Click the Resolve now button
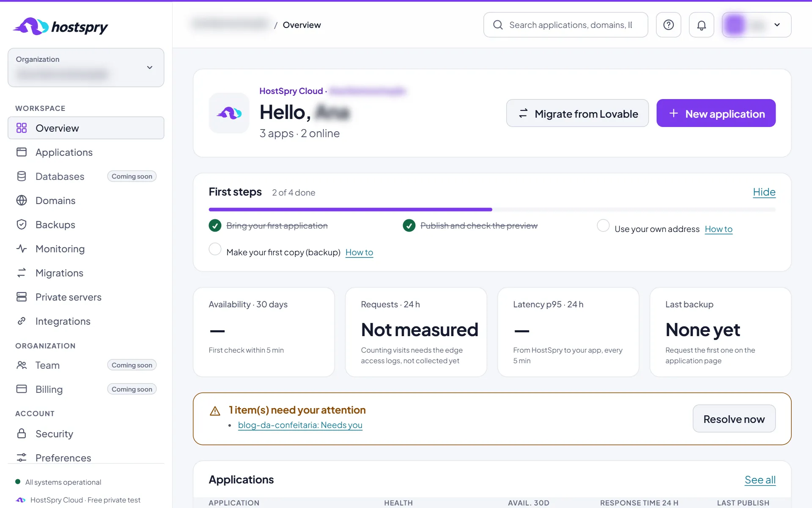The height and width of the screenshot is (508, 812). point(734,419)
